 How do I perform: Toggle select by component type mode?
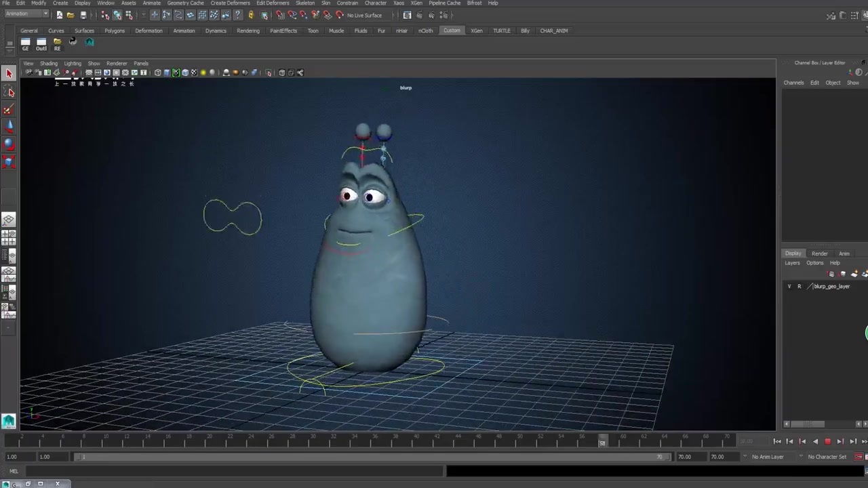[129, 15]
